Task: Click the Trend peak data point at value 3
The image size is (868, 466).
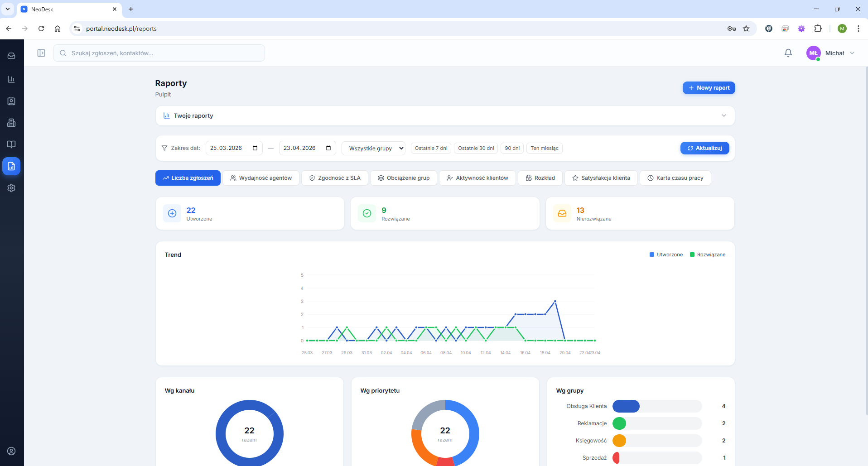Action: [555, 301]
